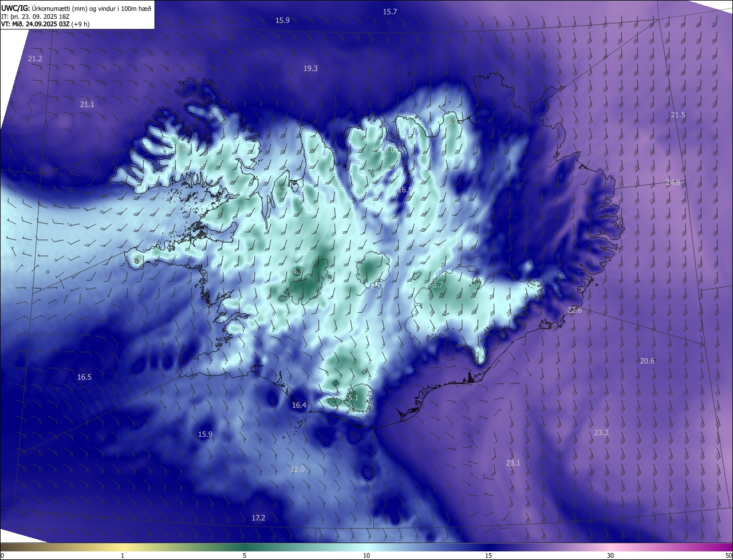Screen dimensions: 733x560
Task: Click the 20.6 value label
Action: click(647, 361)
